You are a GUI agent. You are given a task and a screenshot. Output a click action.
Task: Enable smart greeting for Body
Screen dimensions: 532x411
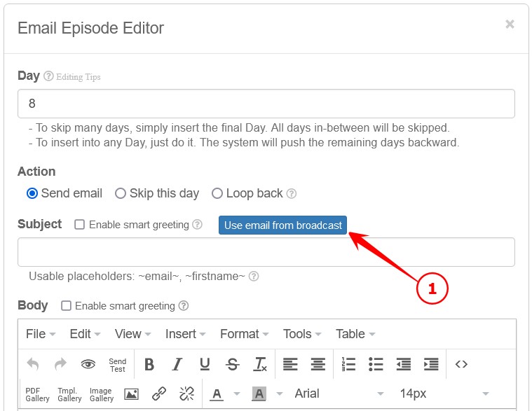[67, 306]
